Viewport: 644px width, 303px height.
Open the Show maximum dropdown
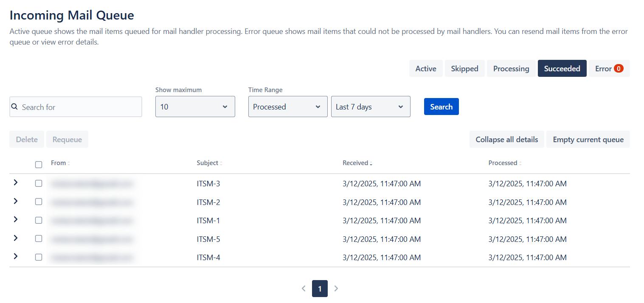click(x=195, y=107)
